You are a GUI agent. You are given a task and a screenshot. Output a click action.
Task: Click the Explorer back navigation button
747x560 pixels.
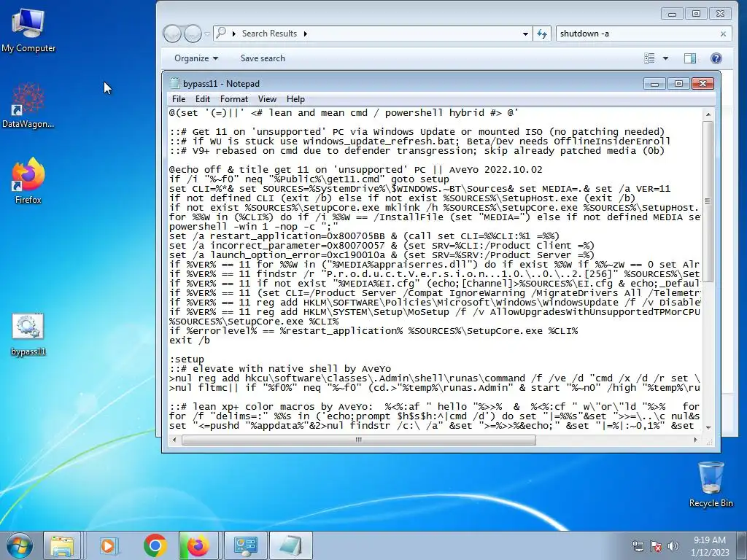coord(172,34)
